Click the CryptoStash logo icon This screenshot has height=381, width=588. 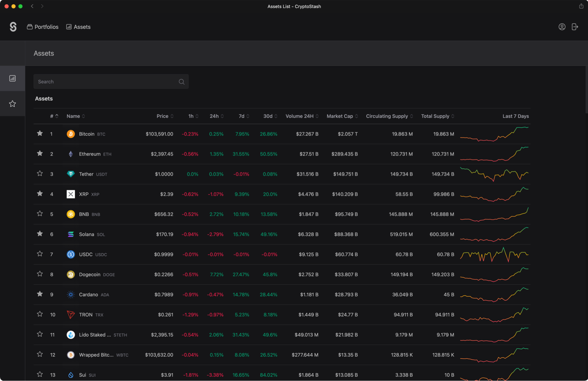coord(13,27)
